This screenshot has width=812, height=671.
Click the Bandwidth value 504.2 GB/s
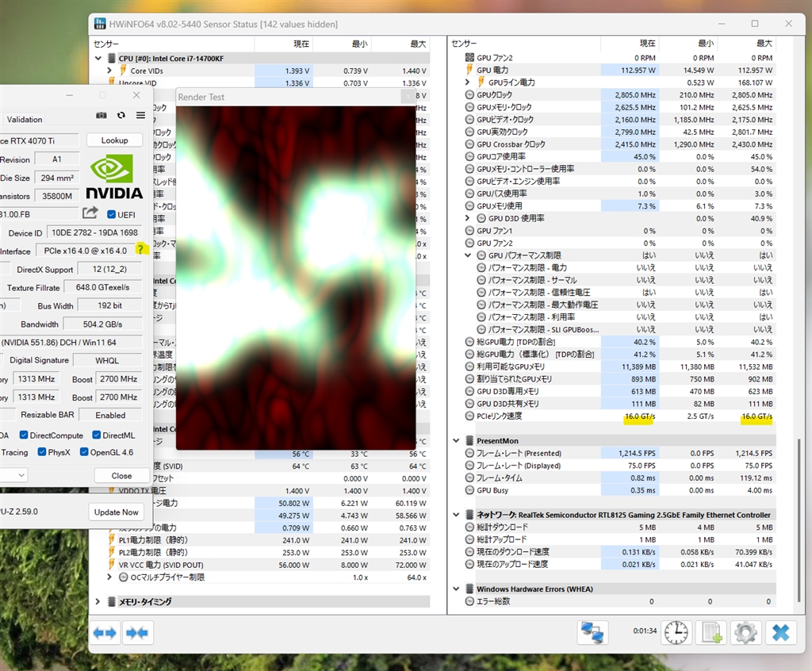(x=102, y=324)
